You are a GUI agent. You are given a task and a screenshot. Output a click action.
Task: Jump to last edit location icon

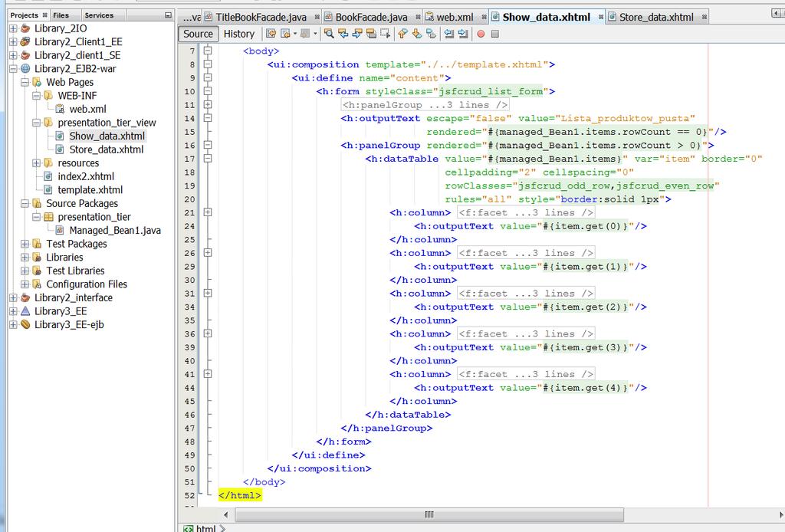click(271, 34)
